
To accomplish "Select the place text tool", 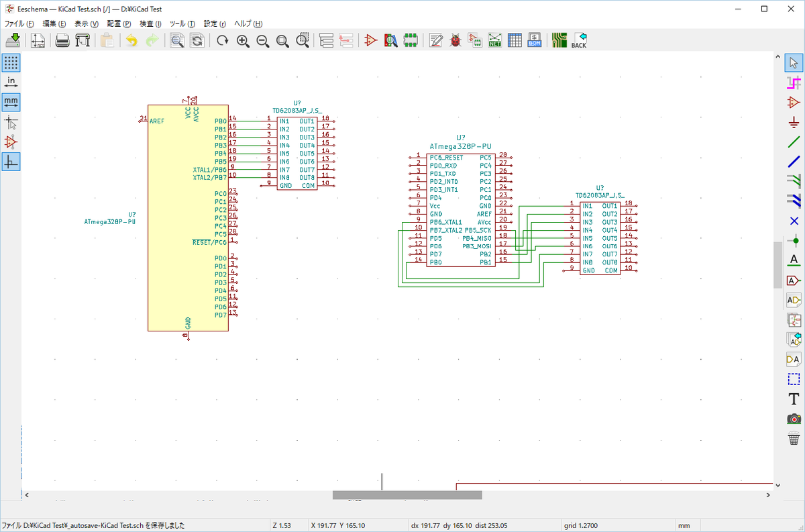I will click(x=794, y=399).
